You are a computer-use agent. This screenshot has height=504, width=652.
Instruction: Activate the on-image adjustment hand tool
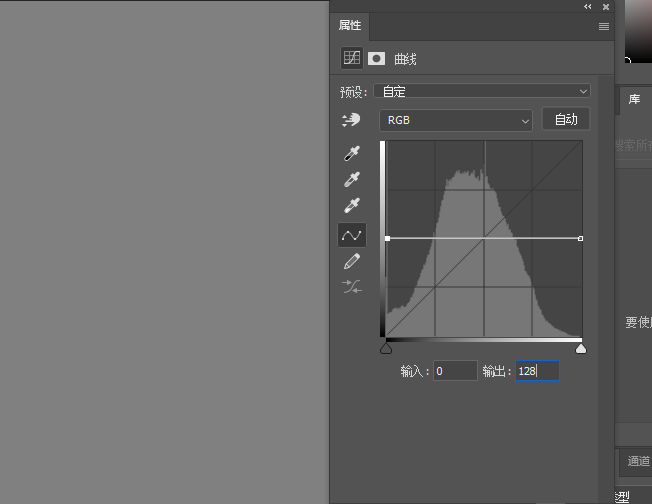(x=351, y=120)
